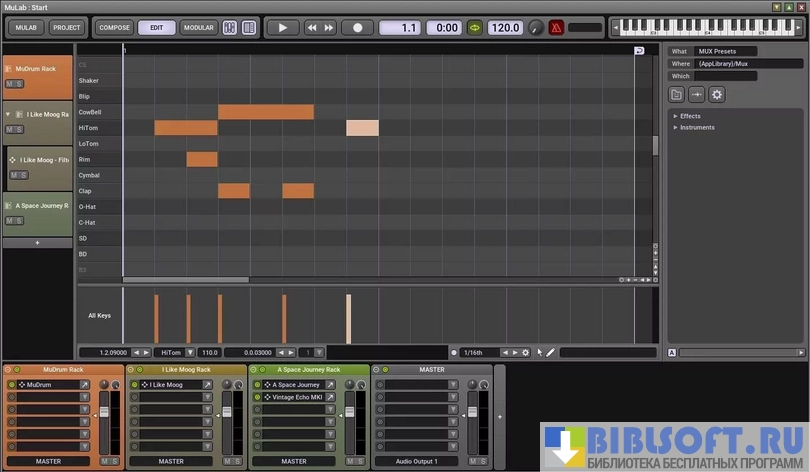This screenshot has width=810, height=472.
Task: Expand the Effects tree item
Action: tap(676, 116)
